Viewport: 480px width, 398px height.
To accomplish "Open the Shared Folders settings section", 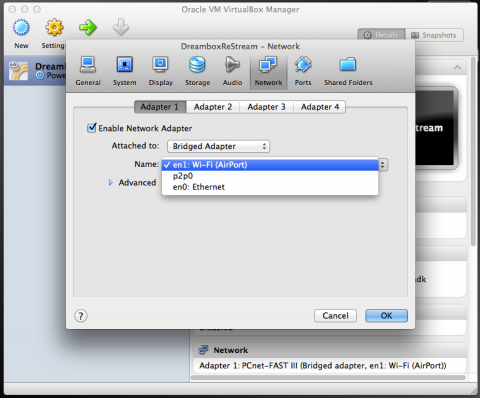I will [x=348, y=71].
